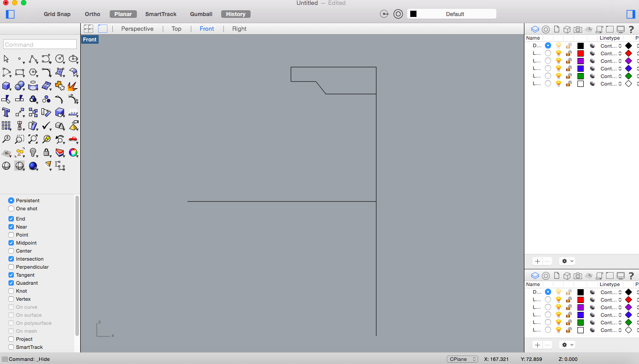Enable the Knot object snap

(x=11, y=291)
